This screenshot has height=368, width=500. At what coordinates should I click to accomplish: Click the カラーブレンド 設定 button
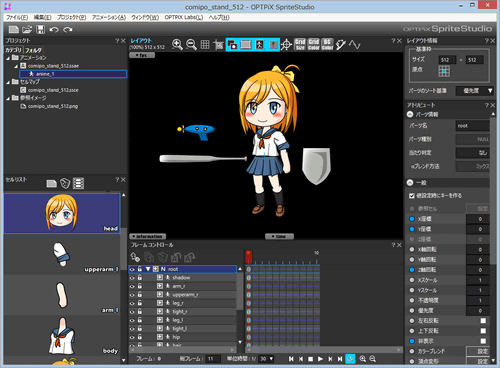(478, 351)
